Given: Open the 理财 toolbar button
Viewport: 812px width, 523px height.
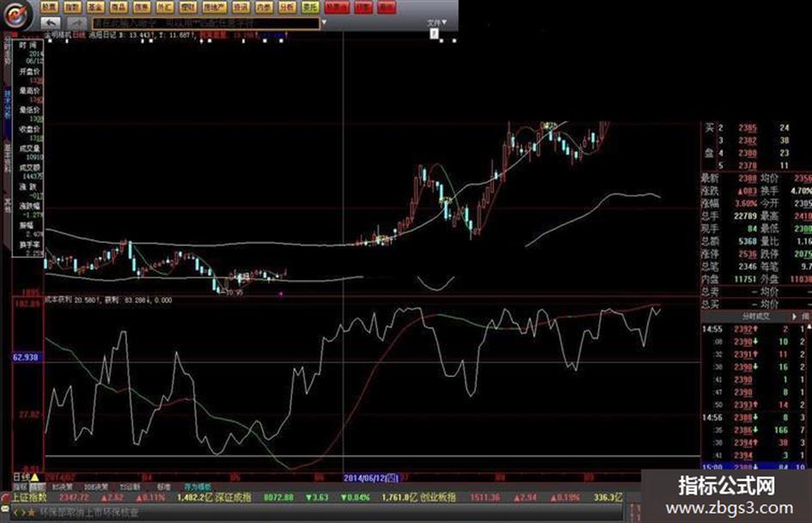Looking at the screenshot, I should coord(187,7).
